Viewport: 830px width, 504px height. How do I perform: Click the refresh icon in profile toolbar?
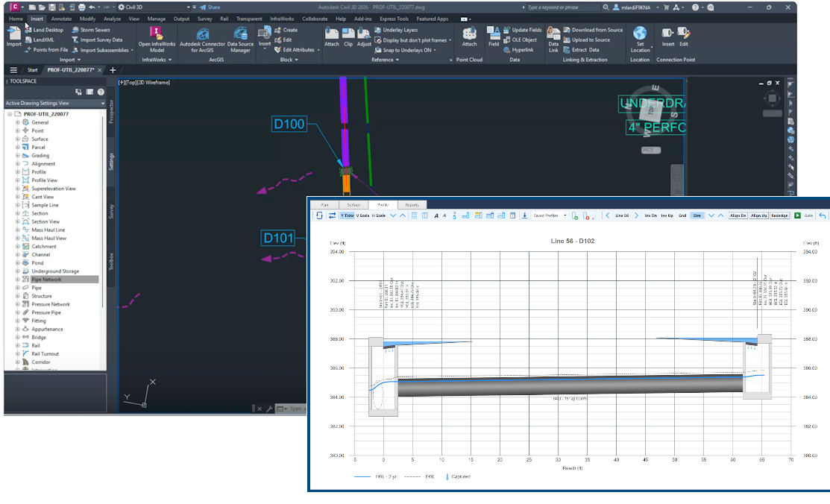319,215
